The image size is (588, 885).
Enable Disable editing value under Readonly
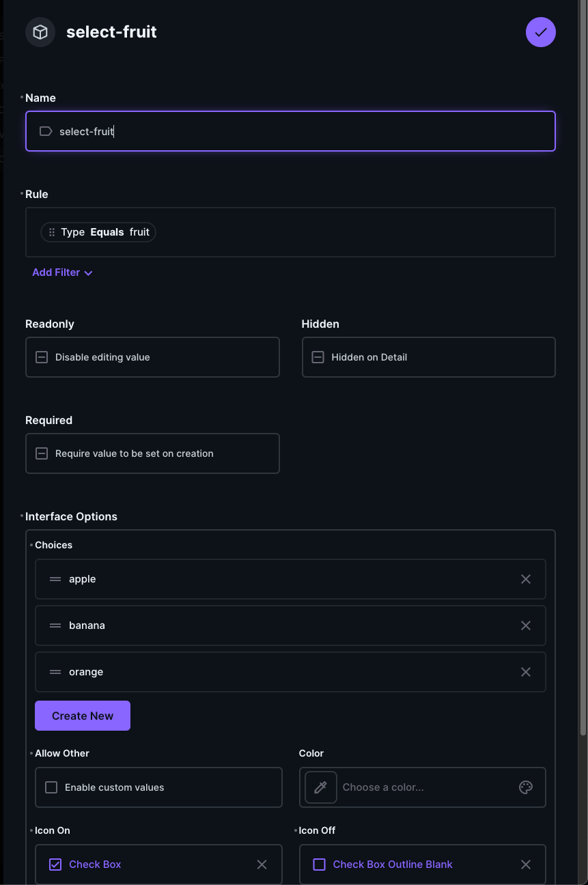(x=41, y=356)
